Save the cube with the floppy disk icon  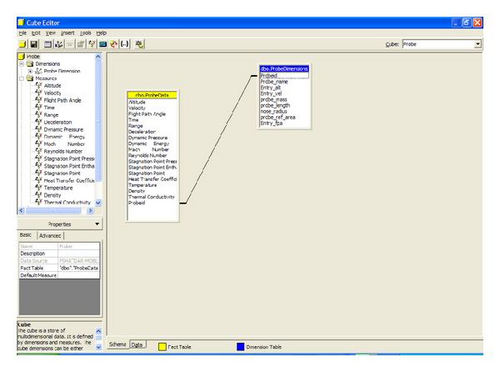34,44
